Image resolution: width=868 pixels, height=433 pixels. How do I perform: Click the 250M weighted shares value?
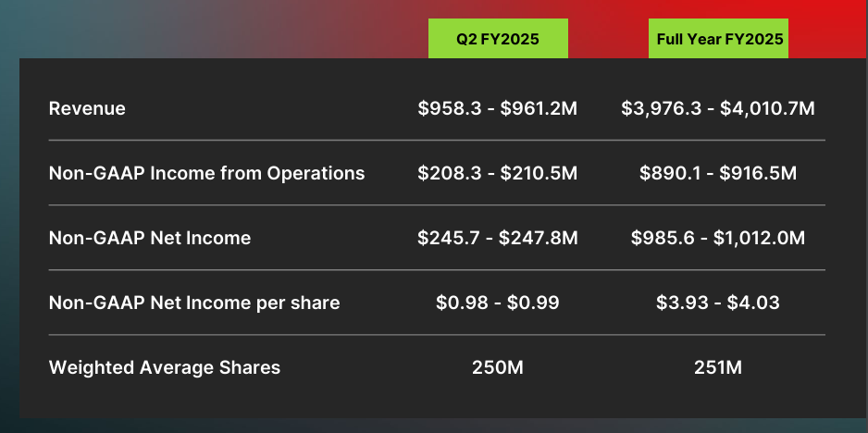(498, 367)
